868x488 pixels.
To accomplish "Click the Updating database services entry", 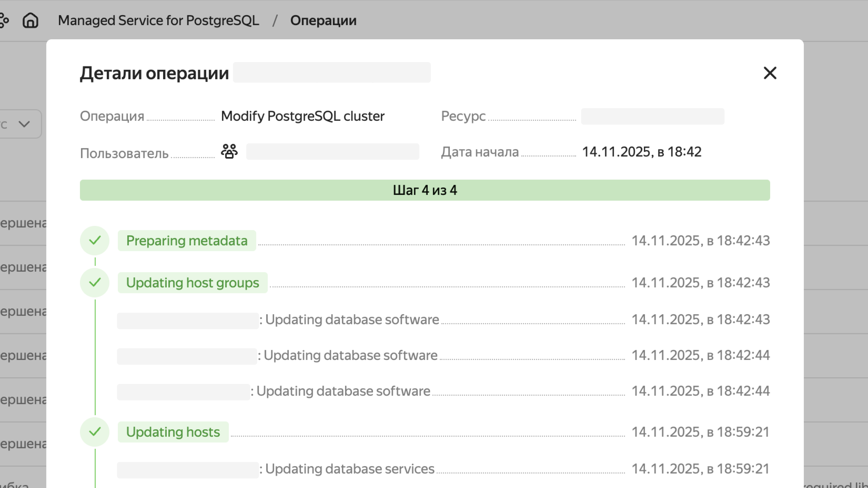I will [349, 469].
